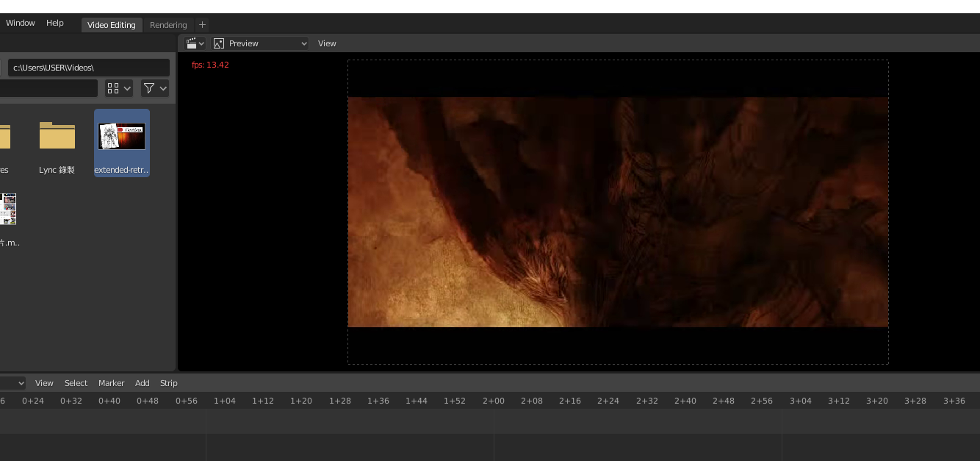980x461 pixels.
Task: Switch to the Video Editing workspace tab
Action: coord(111,24)
